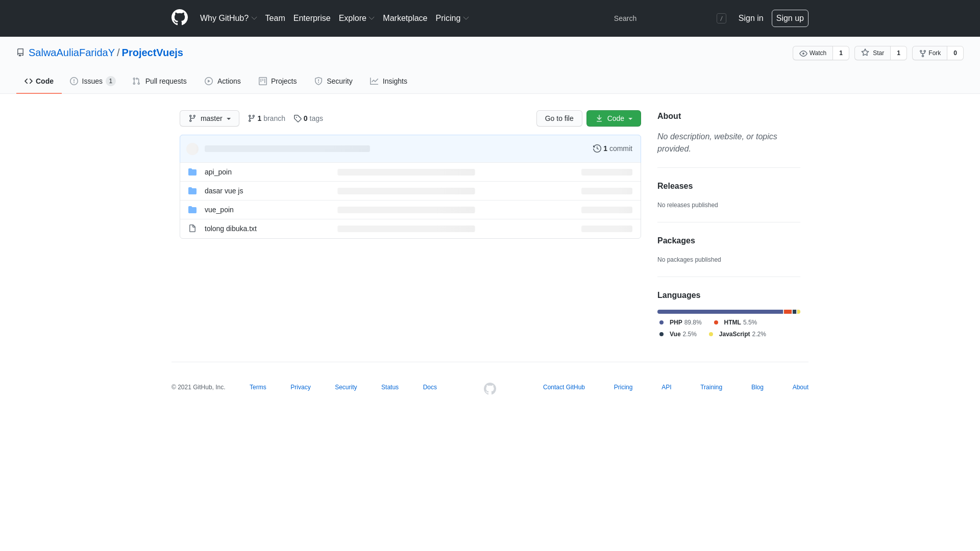Image resolution: width=980 pixels, height=551 pixels.
Task: Switch to the Issues tab
Action: [92, 81]
